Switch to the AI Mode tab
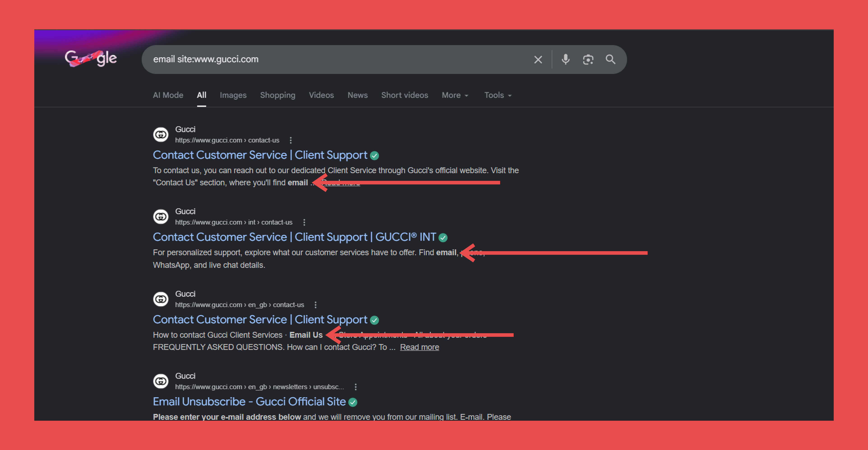Viewport: 868px width, 450px height. (x=168, y=95)
